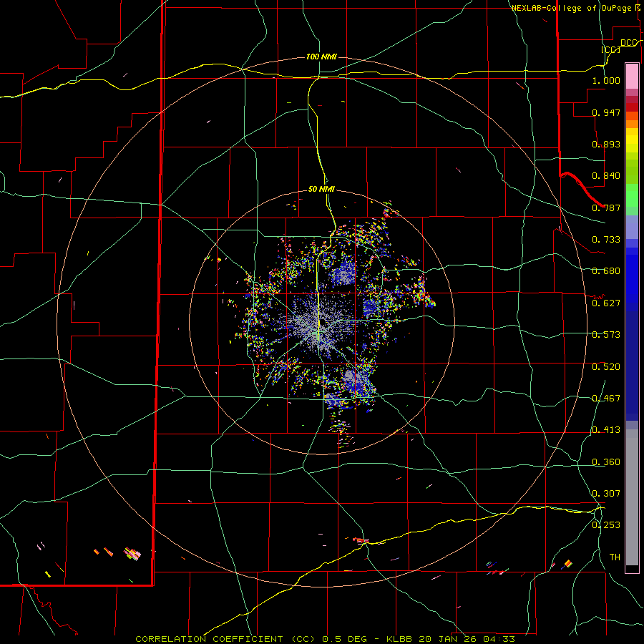This screenshot has width=644, height=644.
Task: Select the 0.360 scale value
Action: (x=606, y=462)
